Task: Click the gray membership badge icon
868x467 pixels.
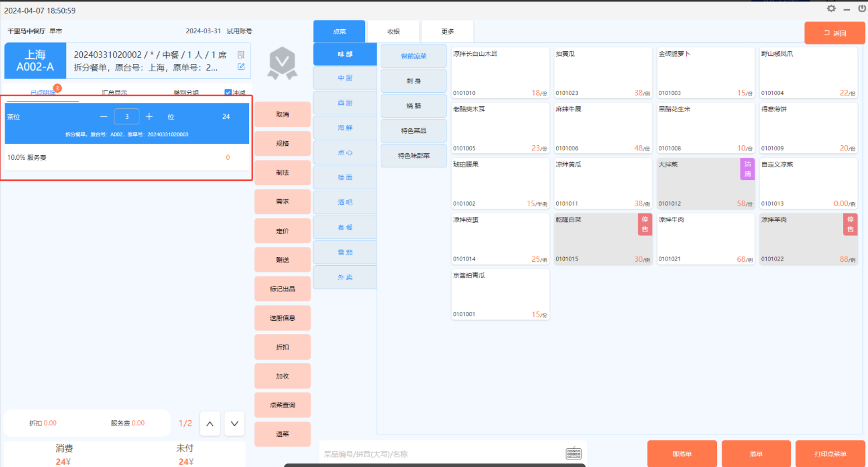Action: tap(282, 63)
